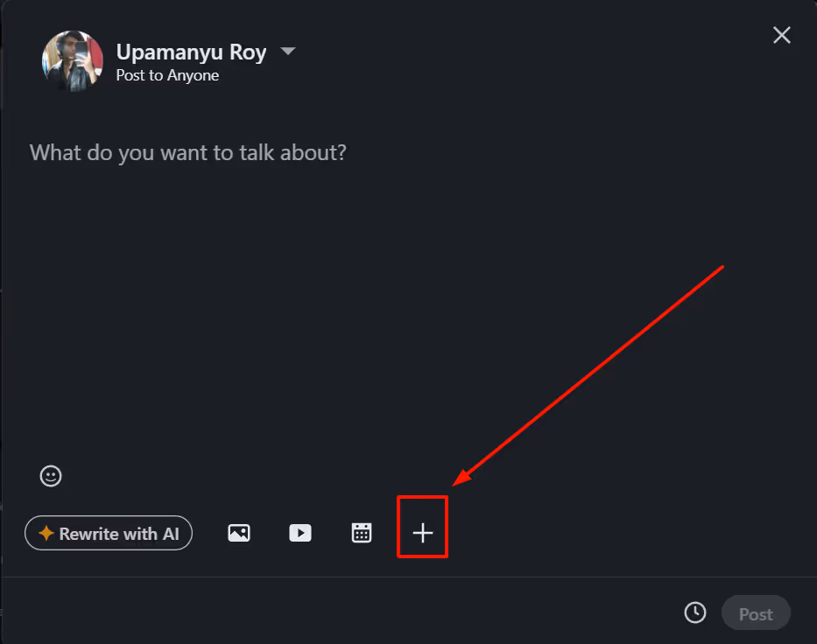Click the highlighted plus button in red box

(422, 527)
